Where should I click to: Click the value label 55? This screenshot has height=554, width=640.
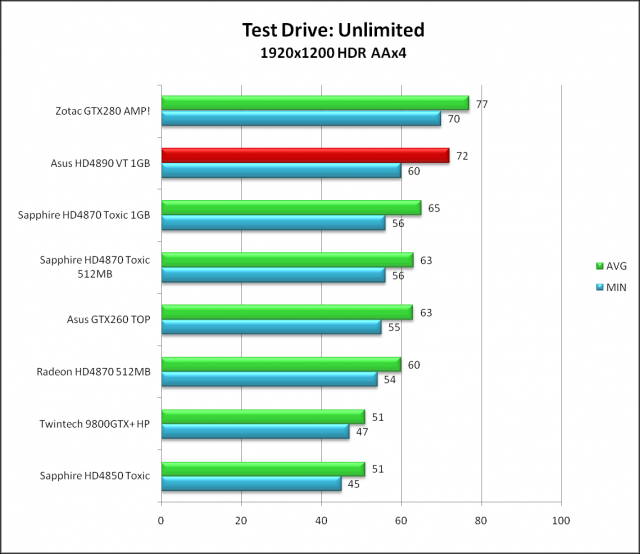[394, 327]
